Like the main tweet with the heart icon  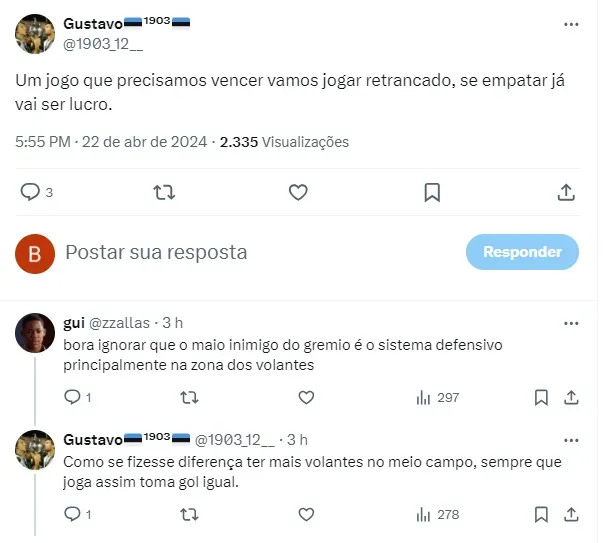point(298,192)
